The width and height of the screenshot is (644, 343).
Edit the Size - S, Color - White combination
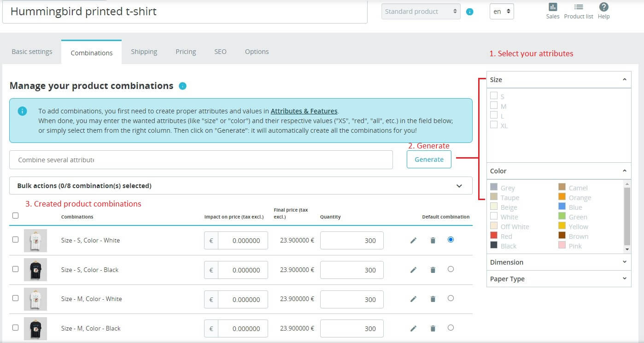coord(413,240)
